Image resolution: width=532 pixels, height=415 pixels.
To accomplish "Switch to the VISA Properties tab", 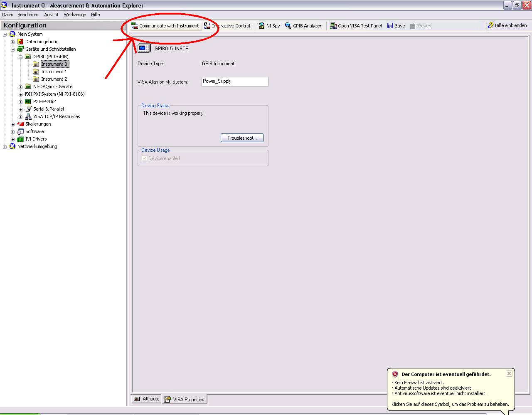I will pyautogui.click(x=185, y=399).
